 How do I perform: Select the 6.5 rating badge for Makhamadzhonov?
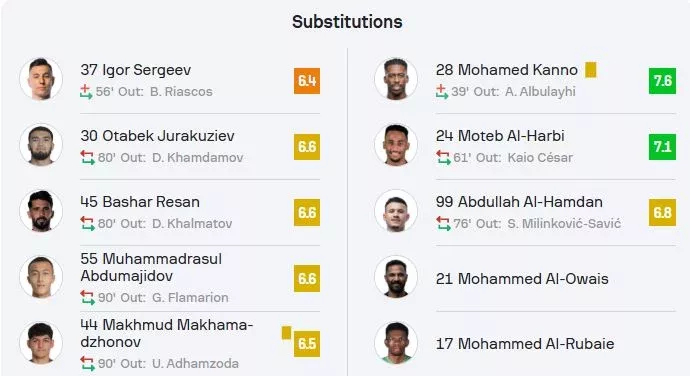(307, 344)
